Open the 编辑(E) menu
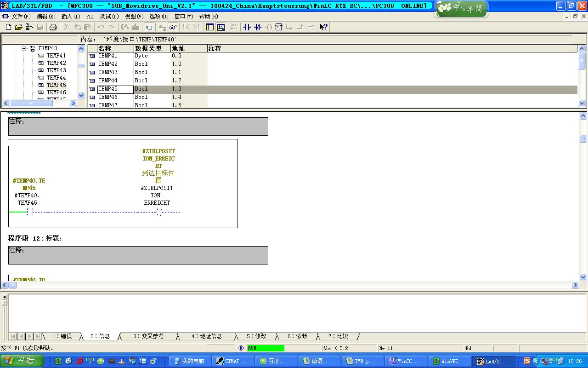Screen dimensions: 588x368 (46, 16)
